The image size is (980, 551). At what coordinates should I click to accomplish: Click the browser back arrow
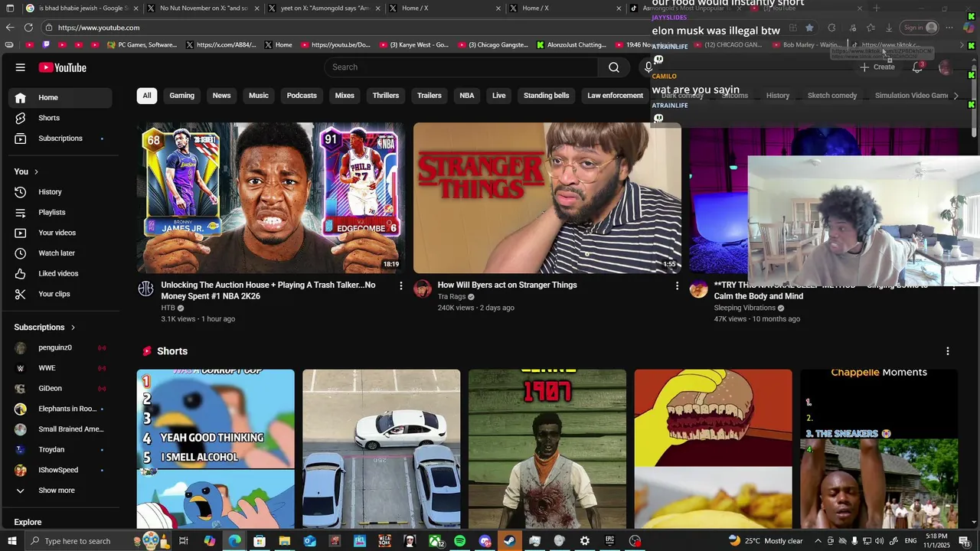click(x=10, y=28)
